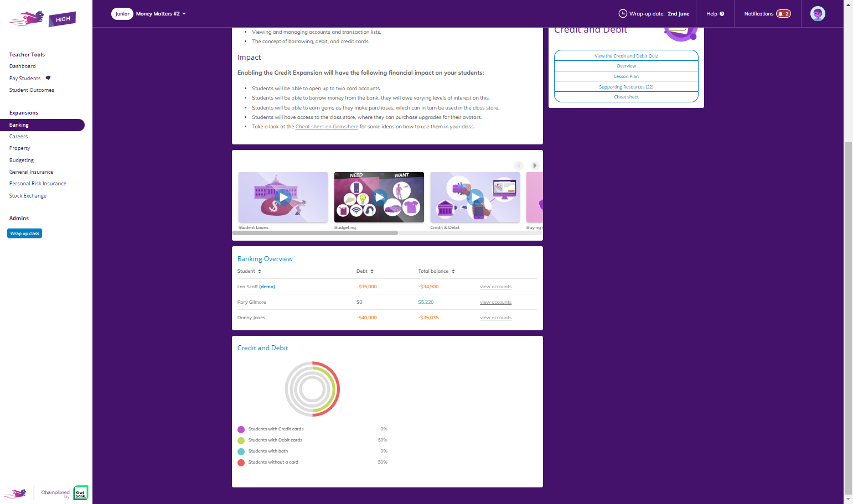Click the Banking Overview heading
Screen dimensions: 853x504
(265, 259)
